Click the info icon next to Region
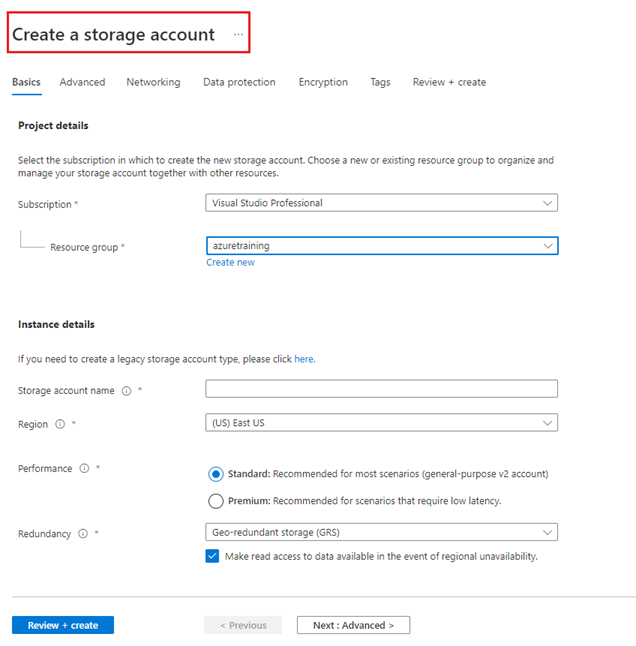The width and height of the screenshot is (636, 646). (60, 424)
